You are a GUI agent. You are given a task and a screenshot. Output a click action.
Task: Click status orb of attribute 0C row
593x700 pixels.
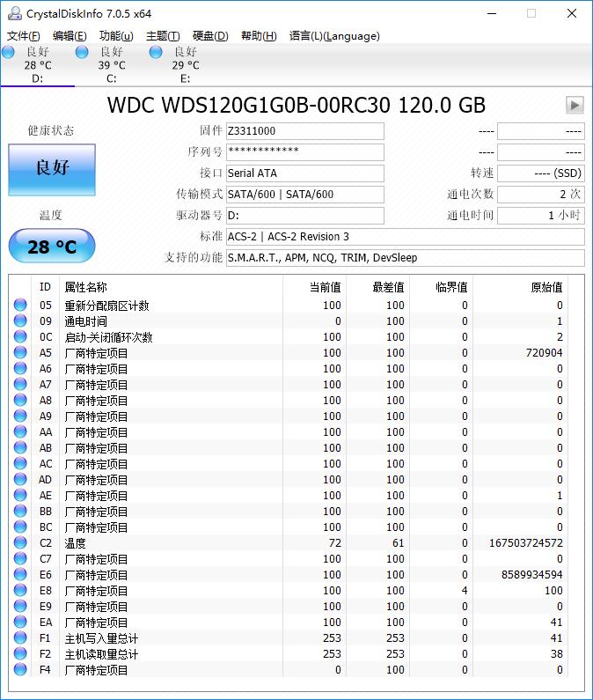[x=20, y=336]
